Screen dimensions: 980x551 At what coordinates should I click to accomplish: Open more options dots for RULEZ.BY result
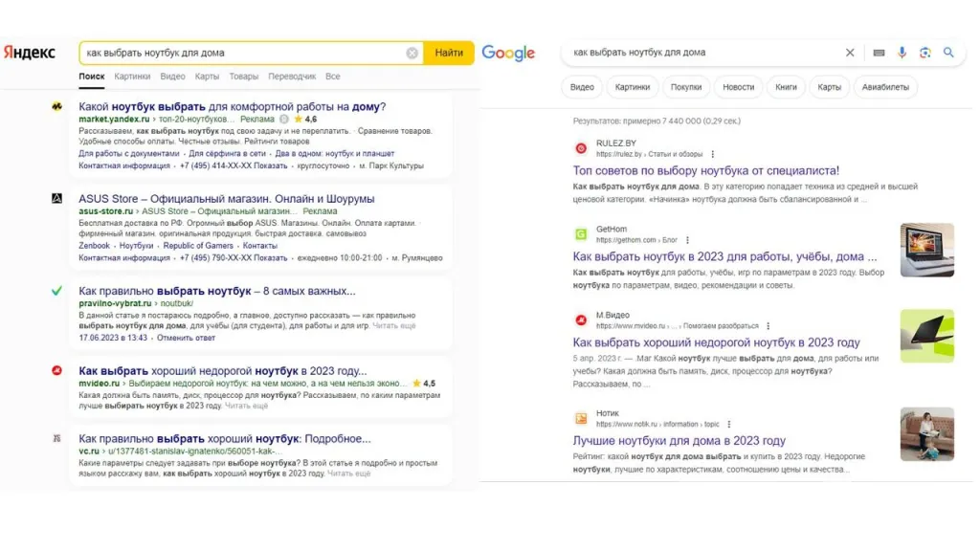[712, 154]
